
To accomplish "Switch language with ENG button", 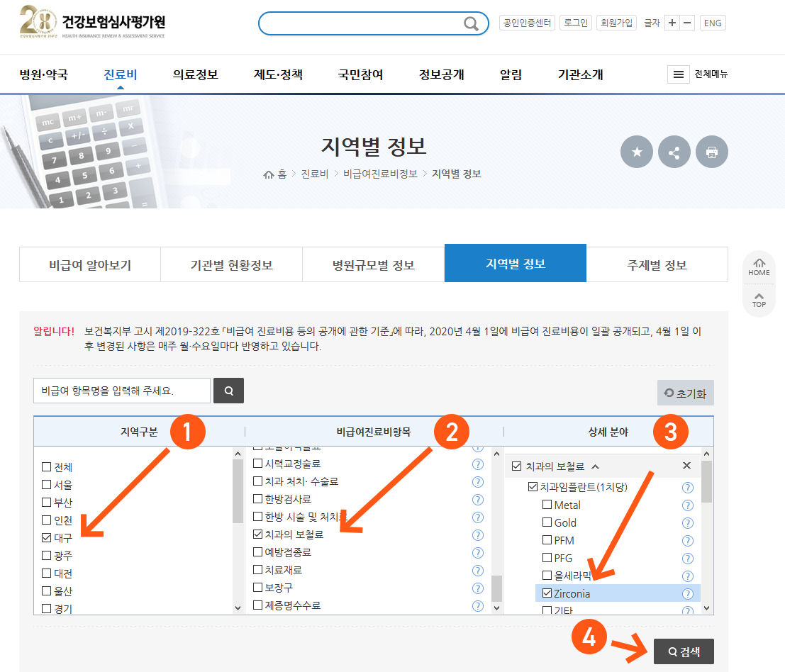I will click(x=713, y=23).
